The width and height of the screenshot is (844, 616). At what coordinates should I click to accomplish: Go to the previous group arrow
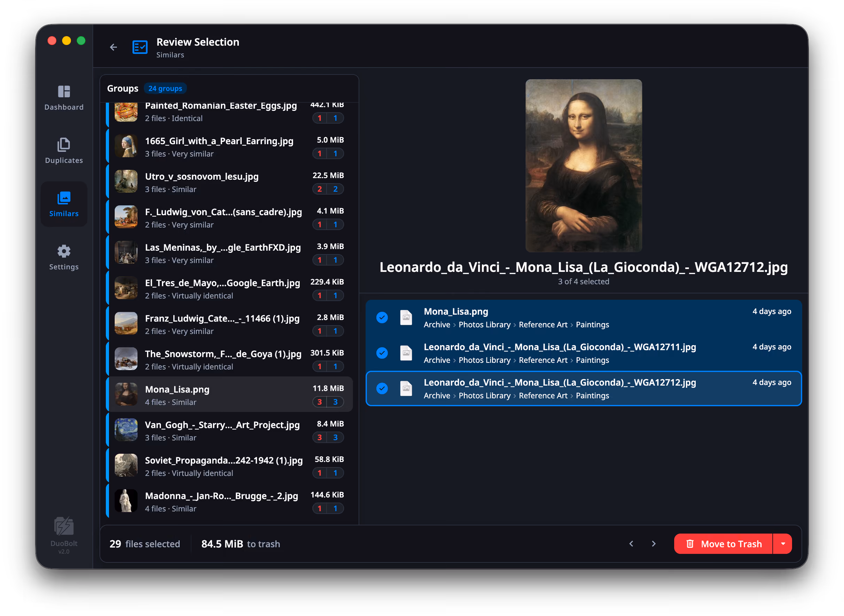[631, 544]
